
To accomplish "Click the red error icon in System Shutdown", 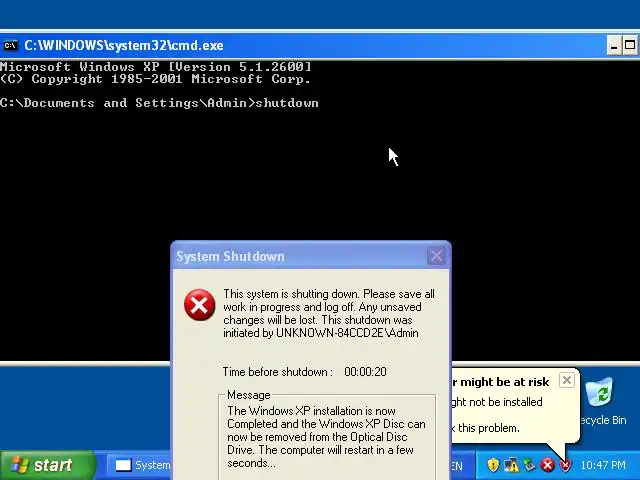I will pyautogui.click(x=199, y=304).
